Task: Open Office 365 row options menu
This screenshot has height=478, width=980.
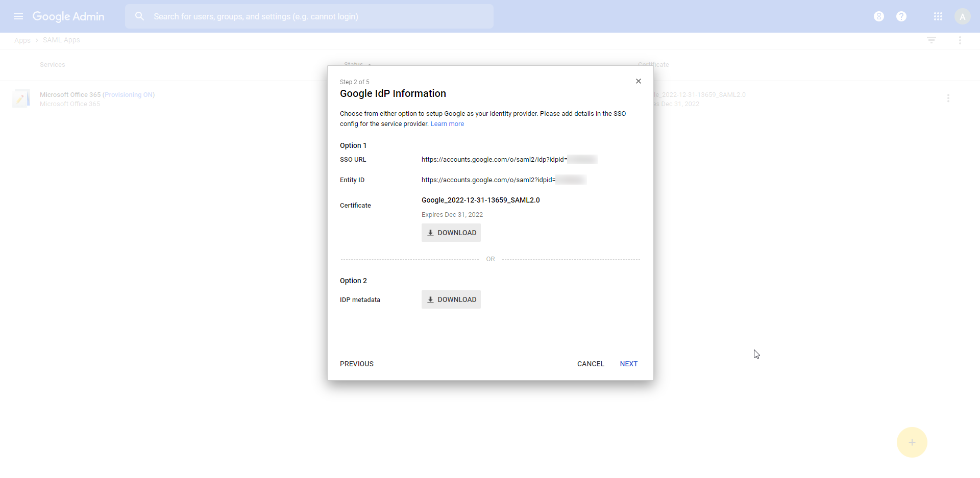Action: [948, 98]
